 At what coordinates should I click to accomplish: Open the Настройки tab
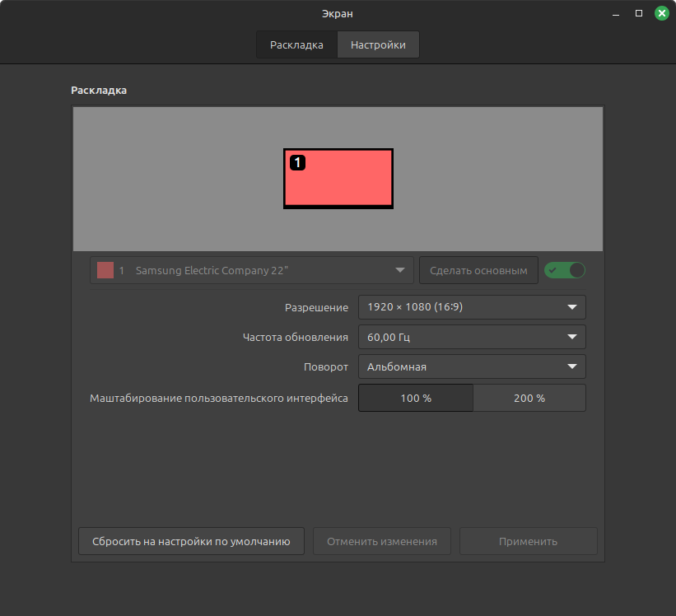coord(378,44)
